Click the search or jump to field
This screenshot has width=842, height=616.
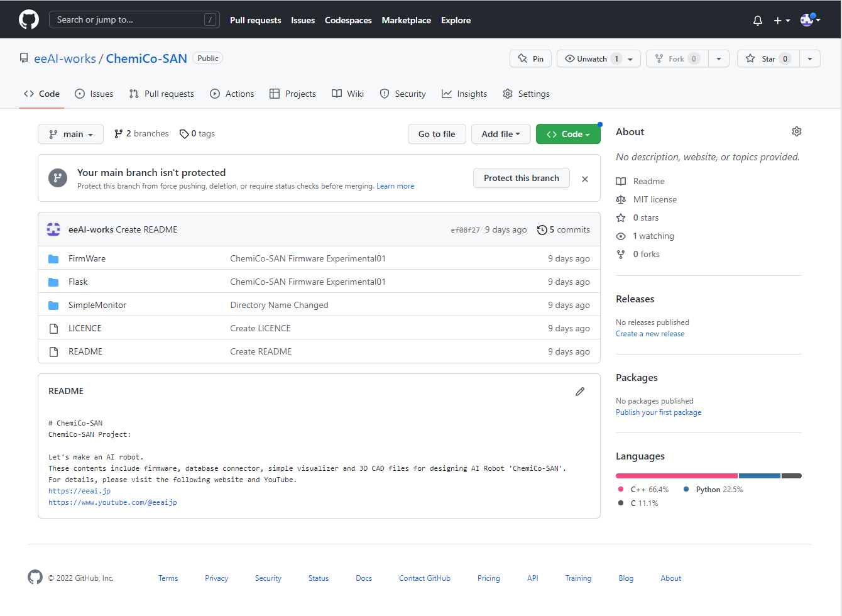pos(134,19)
